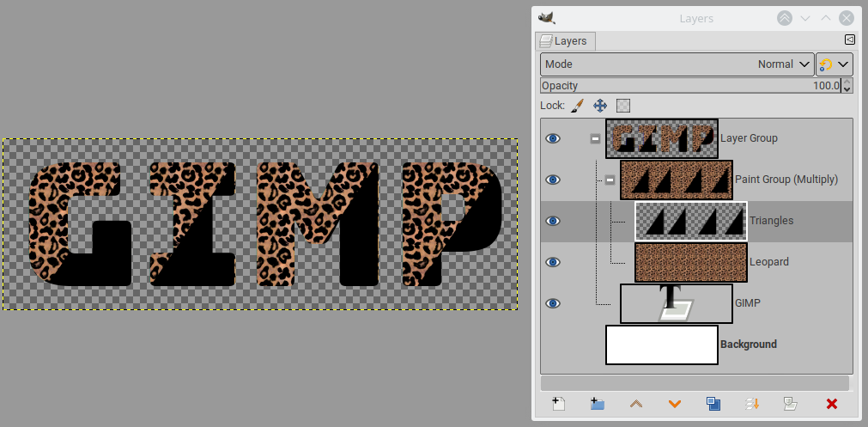Select the Leopard layer thumbnail
868x427 pixels.
pyautogui.click(x=691, y=262)
